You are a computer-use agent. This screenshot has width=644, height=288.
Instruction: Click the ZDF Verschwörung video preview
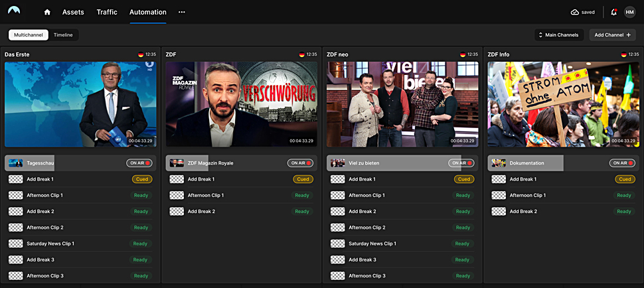[x=242, y=104]
